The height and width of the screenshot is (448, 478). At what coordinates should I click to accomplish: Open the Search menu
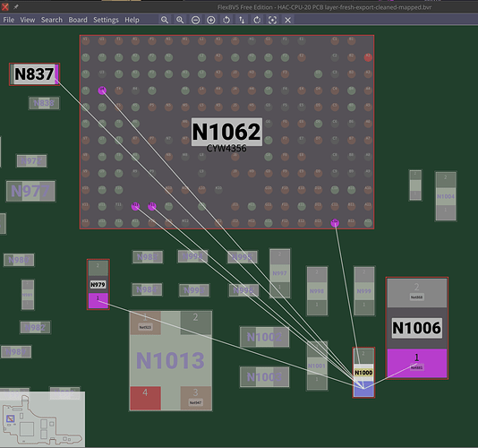point(52,20)
